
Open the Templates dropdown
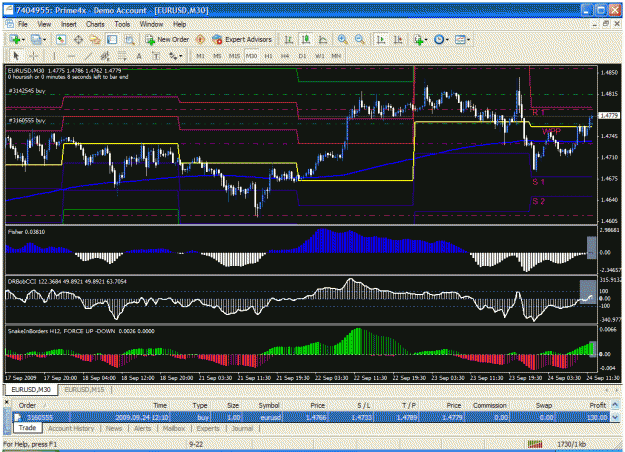[x=462, y=39]
